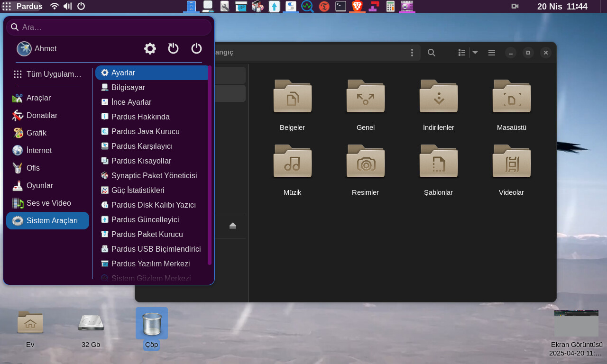
Task: Click the application list scrollbar
Action: pos(210,165)
